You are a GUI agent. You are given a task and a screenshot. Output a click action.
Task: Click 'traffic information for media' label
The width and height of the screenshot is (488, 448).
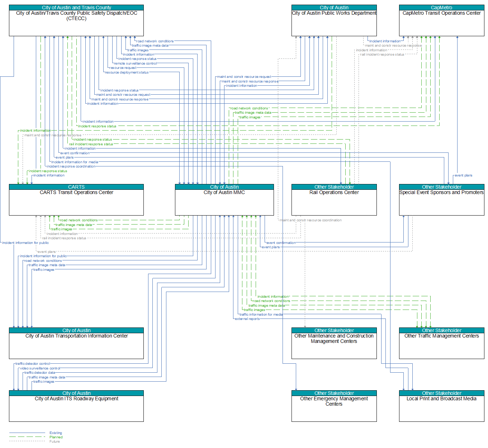(x=261, y=315)
